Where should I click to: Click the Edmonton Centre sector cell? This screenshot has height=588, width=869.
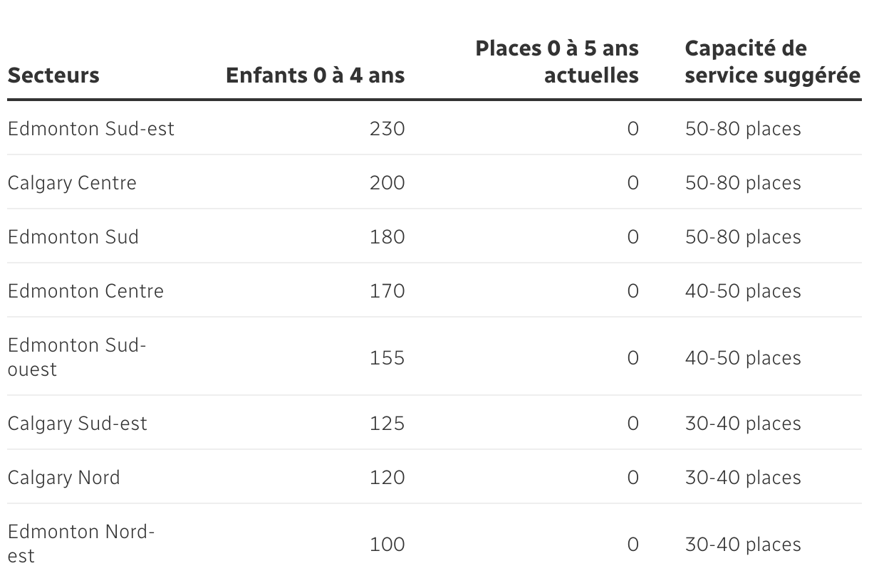pyautogui.click(x=85, y=291)
